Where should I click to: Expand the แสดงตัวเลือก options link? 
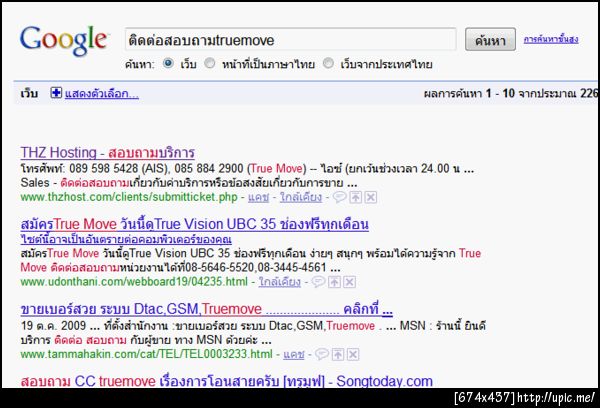point(102,93)
